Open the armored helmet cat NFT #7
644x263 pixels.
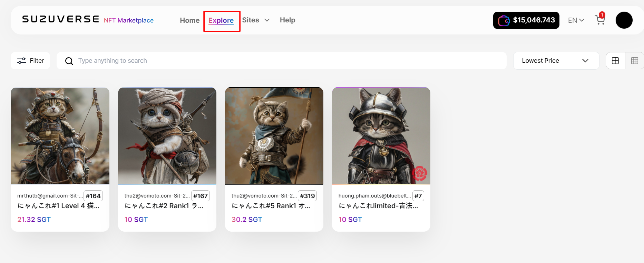click(x=381, y=136)
